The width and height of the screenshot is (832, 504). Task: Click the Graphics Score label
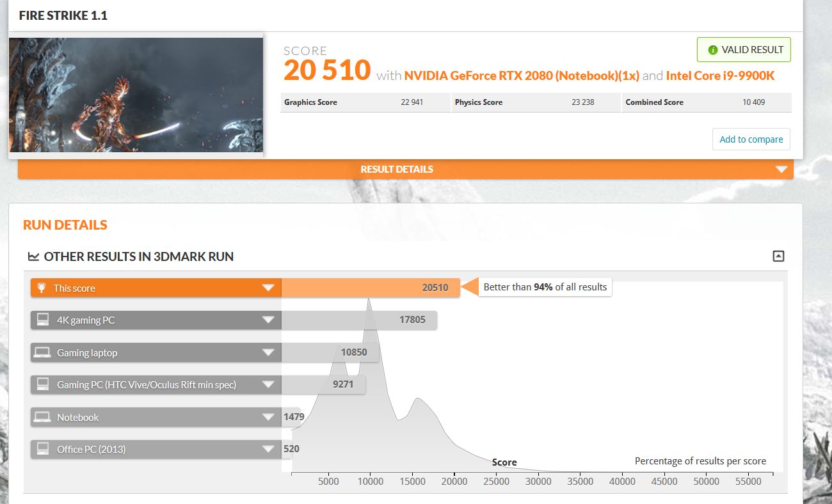click(x=310, y=102)
